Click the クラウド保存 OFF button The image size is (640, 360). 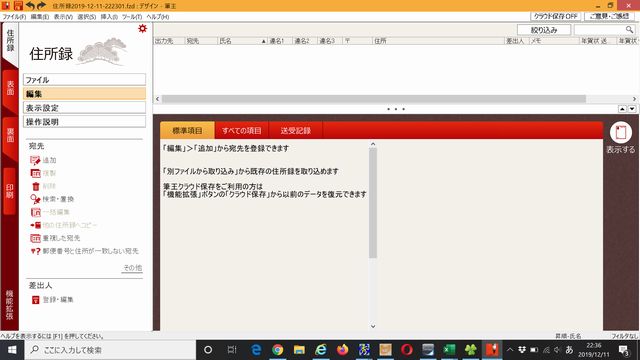click(556, 16)
